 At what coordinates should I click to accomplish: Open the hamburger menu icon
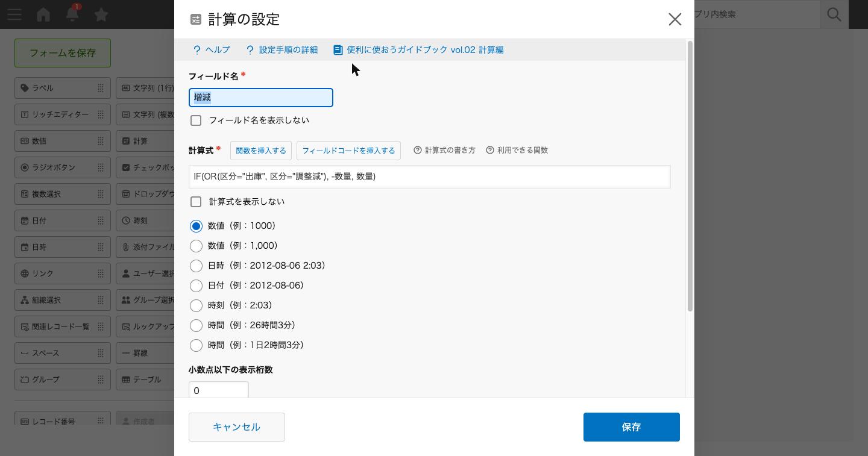pyautogui.click(x=14, y=14)
